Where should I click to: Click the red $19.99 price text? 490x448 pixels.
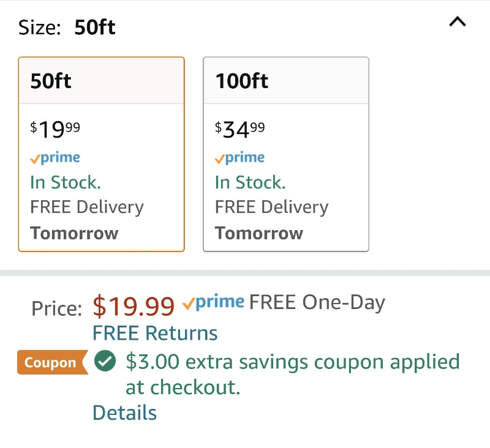click(134, 306)
